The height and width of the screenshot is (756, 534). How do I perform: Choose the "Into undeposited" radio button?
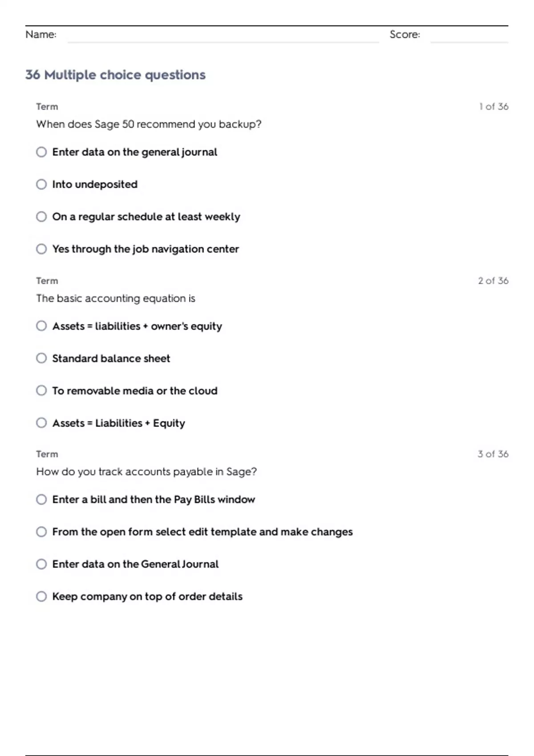pos(41,184)
